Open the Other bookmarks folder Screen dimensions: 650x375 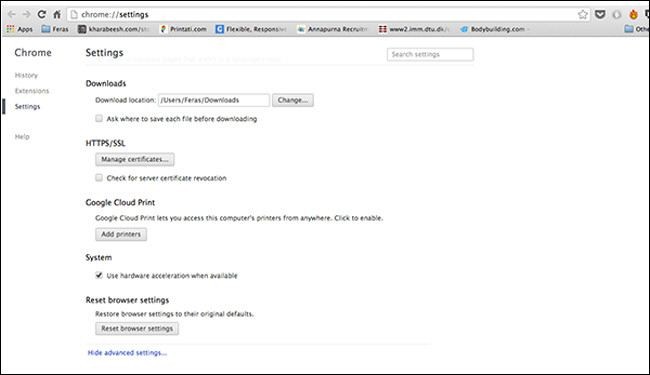[x=636, y=29]
